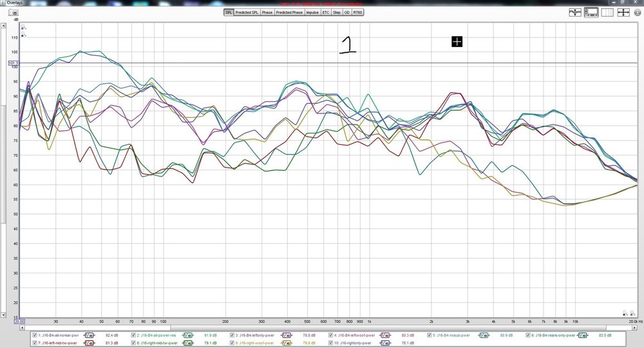The image size is (644, 348).
Task: Open the graph controls gear icon
Action: [x=638, y=12]
